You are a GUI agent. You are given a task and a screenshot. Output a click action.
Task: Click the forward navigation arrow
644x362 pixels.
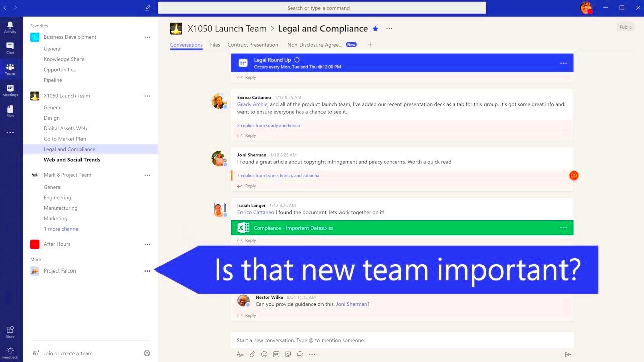tap(15, 8)
